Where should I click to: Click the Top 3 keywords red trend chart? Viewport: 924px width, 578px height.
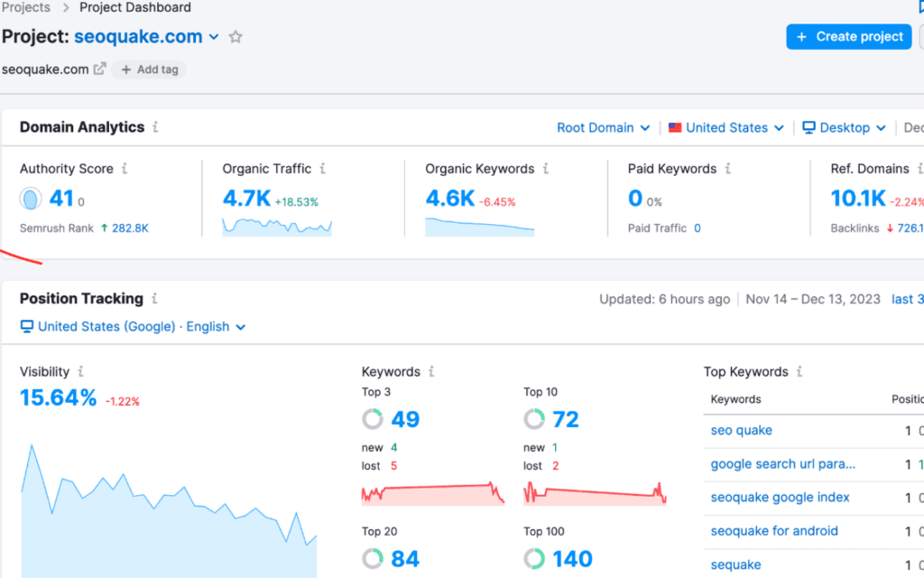432,494
